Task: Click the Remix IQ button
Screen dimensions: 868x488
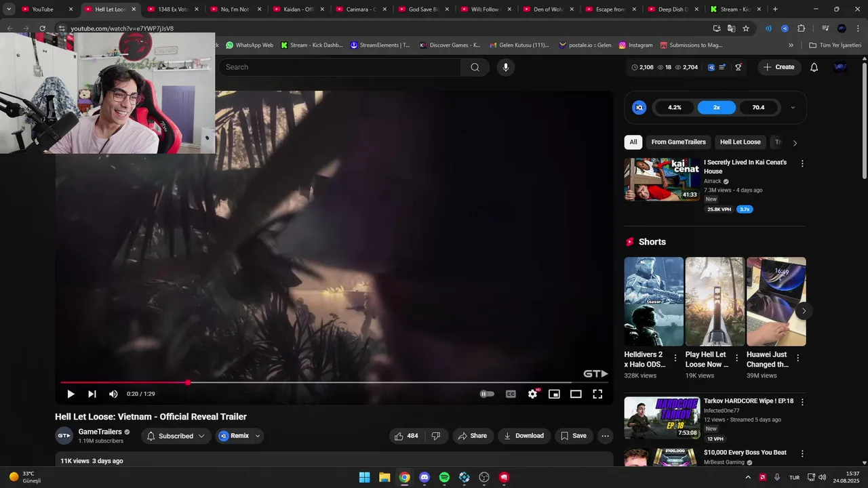Action: pos(234,436)
